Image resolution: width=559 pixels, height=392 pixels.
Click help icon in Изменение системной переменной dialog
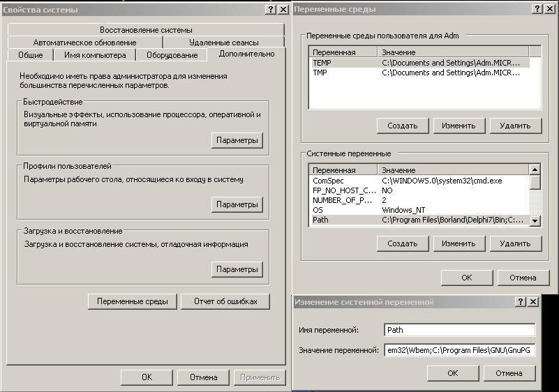[x=521, y=302]
